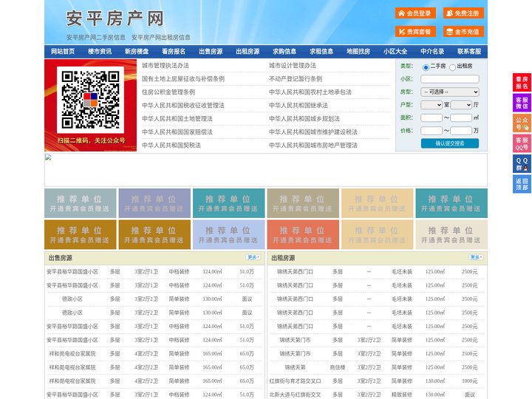Focus the 小区 community name input

coord(450,79)
